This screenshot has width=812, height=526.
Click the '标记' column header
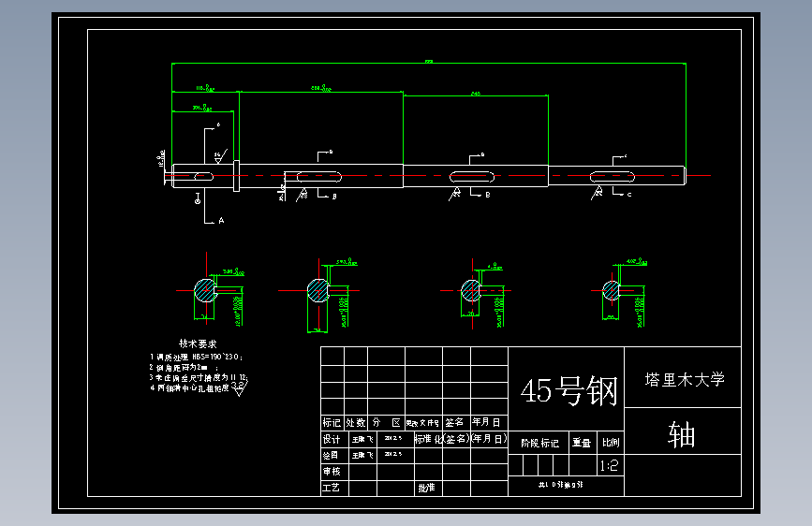point(332,422)
